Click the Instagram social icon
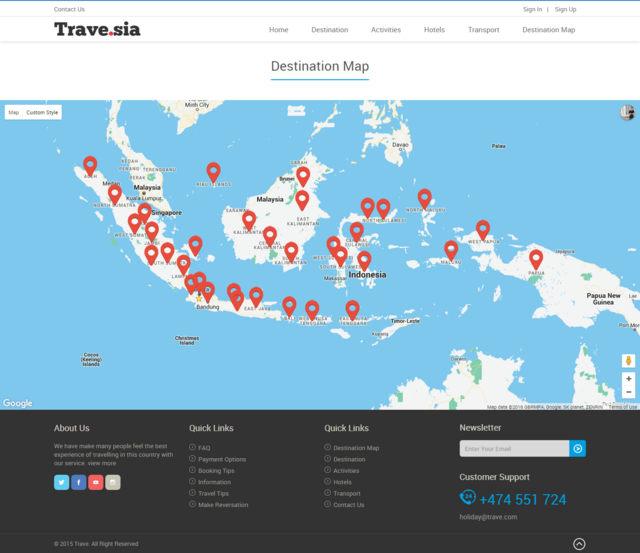 113,482
